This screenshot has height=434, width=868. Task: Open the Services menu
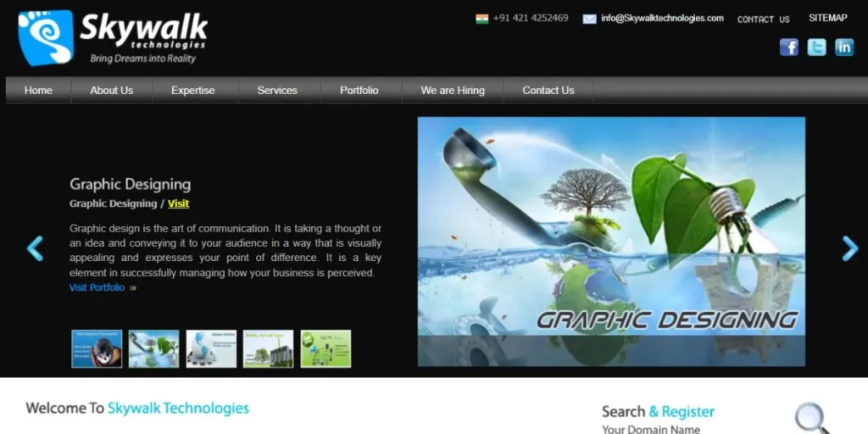tap(277, 91)
